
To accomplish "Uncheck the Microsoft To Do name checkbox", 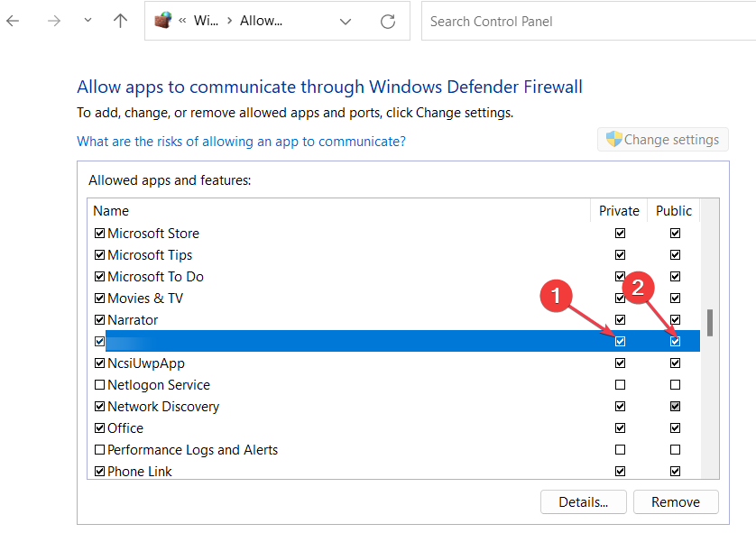I will tap(99, 277).
